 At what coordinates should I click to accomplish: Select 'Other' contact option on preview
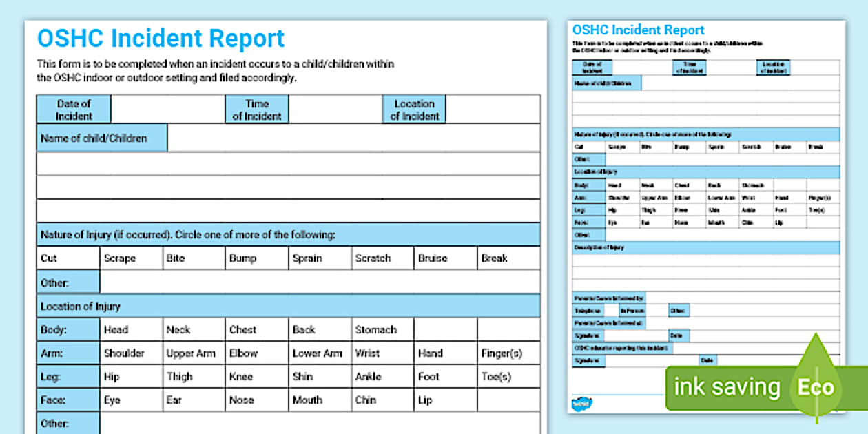click(679, 311)
